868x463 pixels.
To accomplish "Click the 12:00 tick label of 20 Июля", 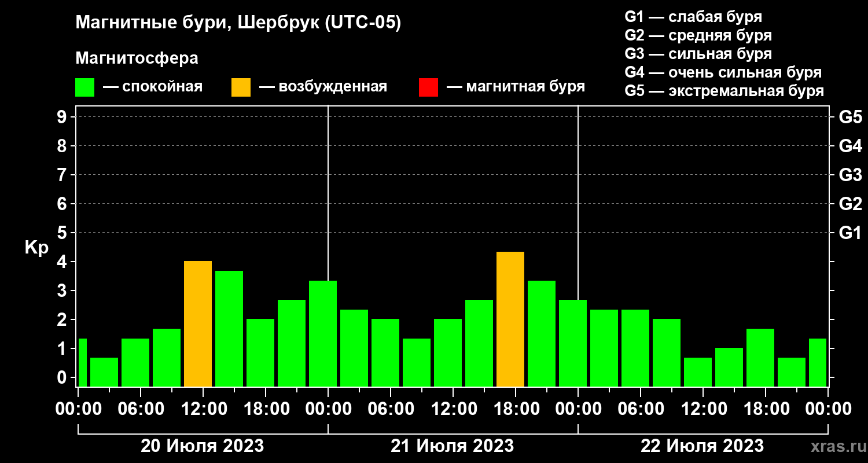I will [203, 409].
